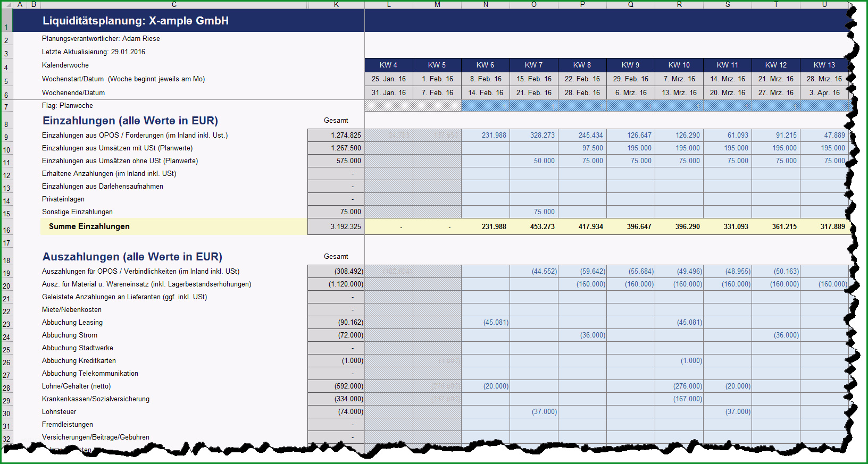Select the planned revenue value 97.500
868x464 pixels.
[582, 148]
